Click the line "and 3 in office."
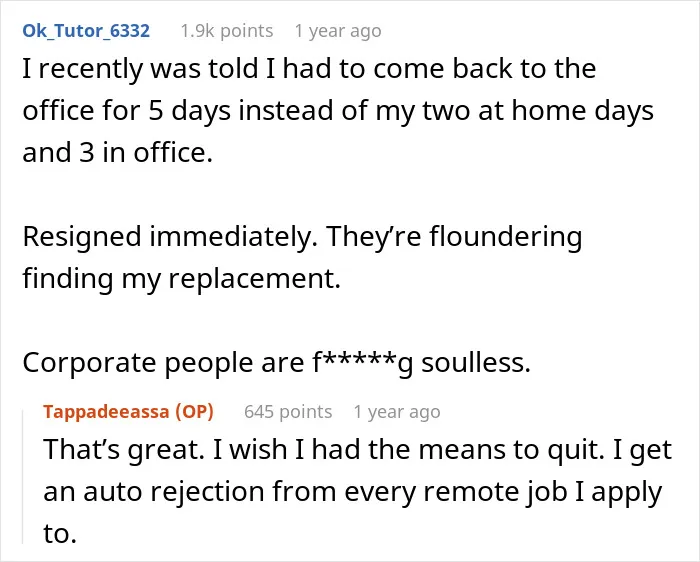Image resolution: width=700 pixels, height=562 pixels. point(117,152)
